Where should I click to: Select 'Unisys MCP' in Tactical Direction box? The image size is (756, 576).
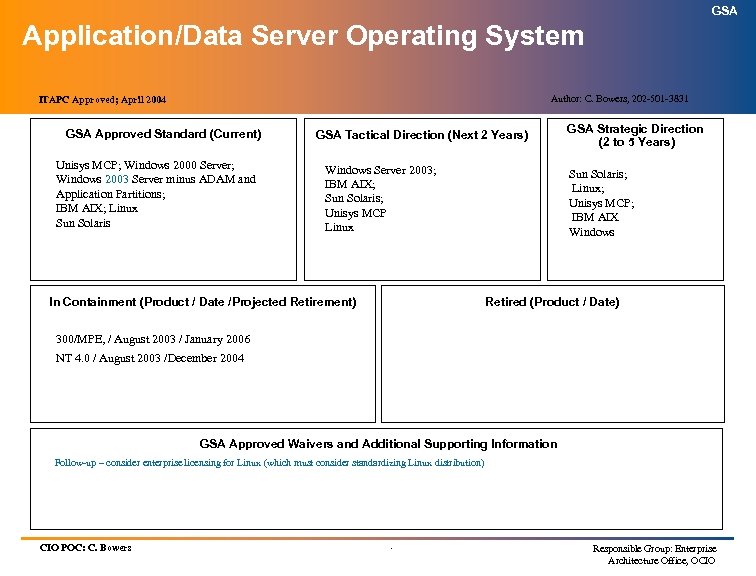pyautogui.click(x=355, y=213)
